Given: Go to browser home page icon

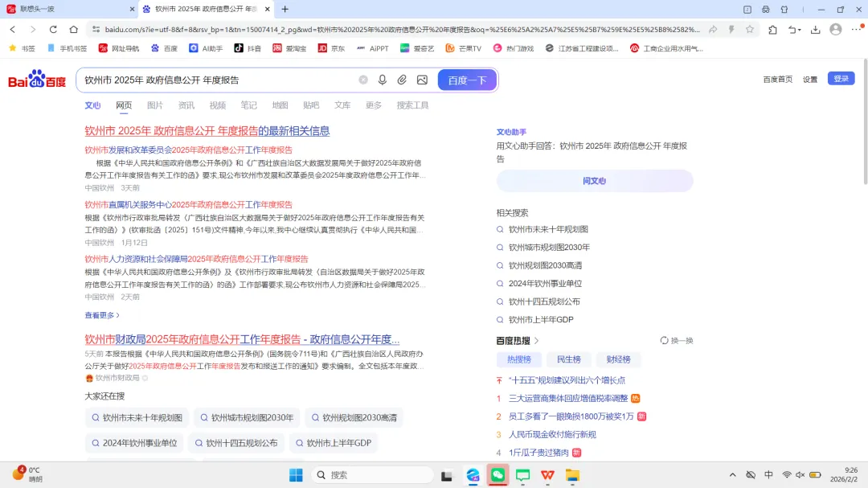Looking at the screenshot, I should click(74, 30).
